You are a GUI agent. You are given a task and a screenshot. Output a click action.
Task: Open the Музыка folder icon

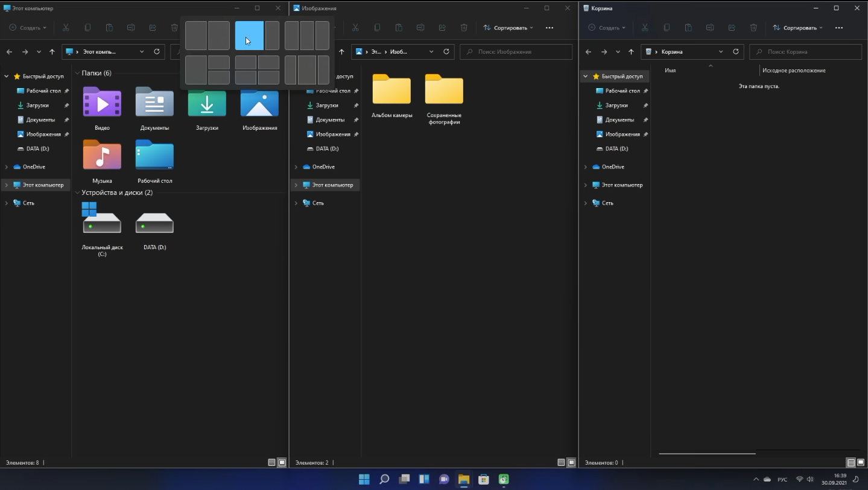pyautogui.click(x=102, y=155)
